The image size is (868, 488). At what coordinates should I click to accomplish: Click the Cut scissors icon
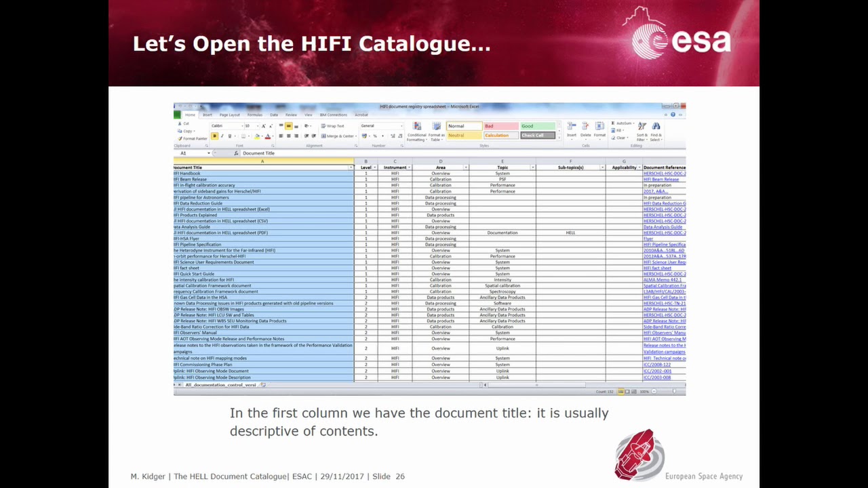point(180,123)
